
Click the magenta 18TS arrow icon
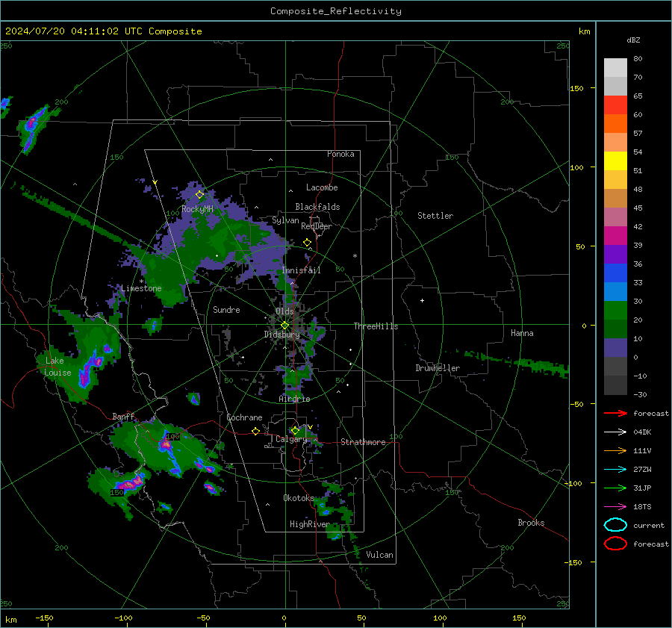coord(615,507)
